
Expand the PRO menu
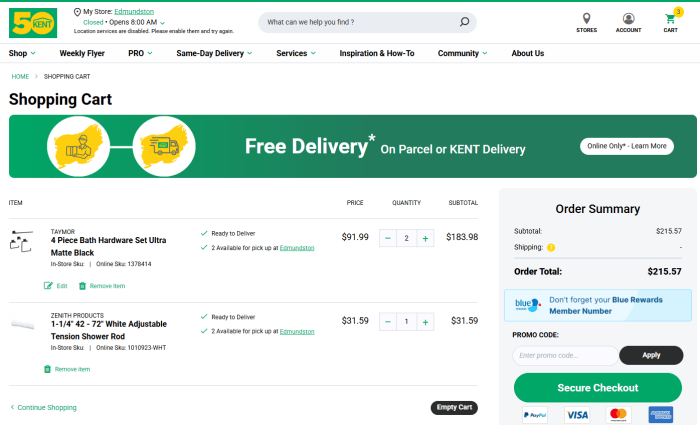point(140,53)
